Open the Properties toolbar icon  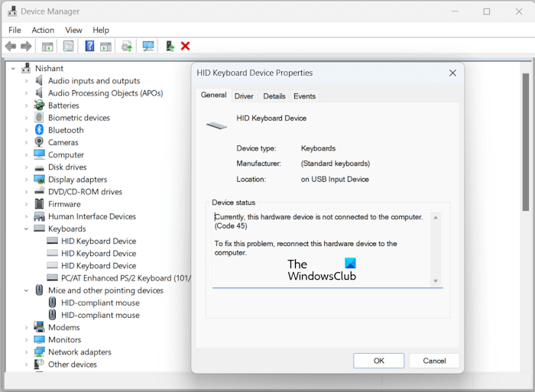click(x=68, y=46)
